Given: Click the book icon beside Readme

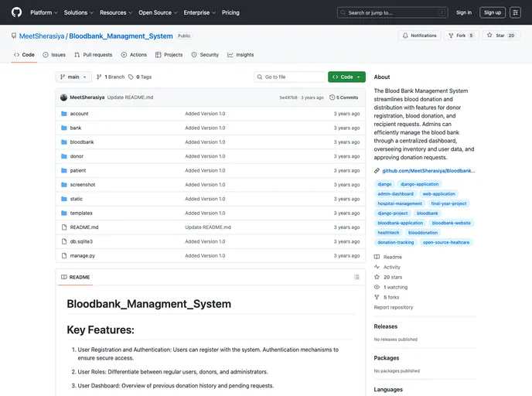Looking at the screenshot, I should (377, 257).
